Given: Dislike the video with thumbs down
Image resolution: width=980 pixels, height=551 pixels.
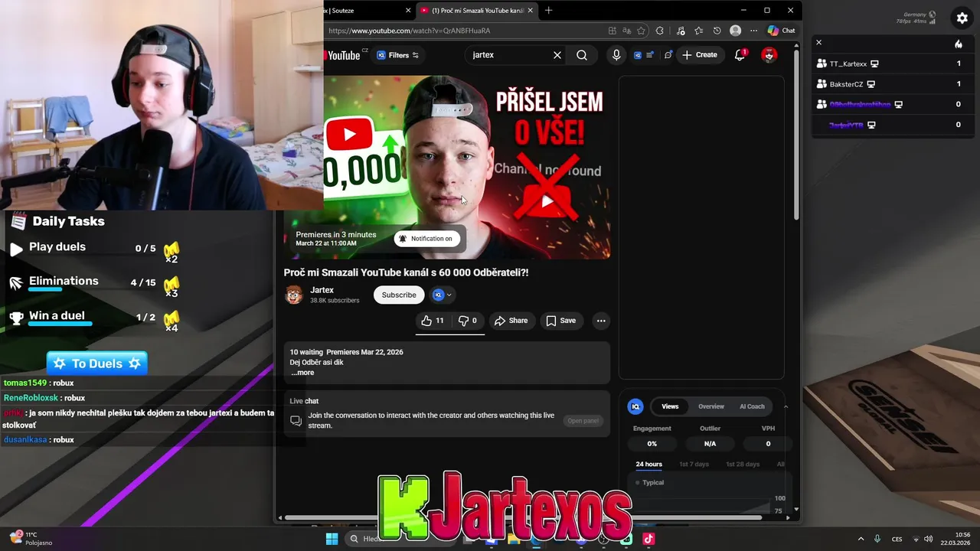Looking at the screenshot, I should click(467, 321).
